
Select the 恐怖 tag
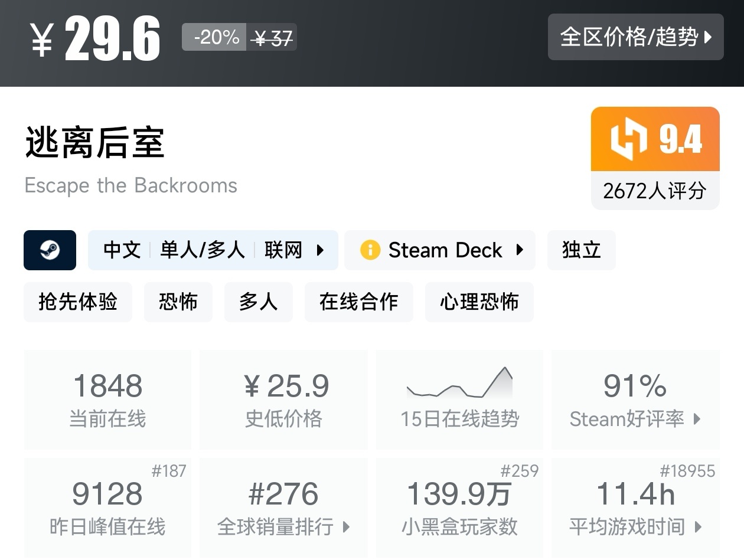point(178,302)
